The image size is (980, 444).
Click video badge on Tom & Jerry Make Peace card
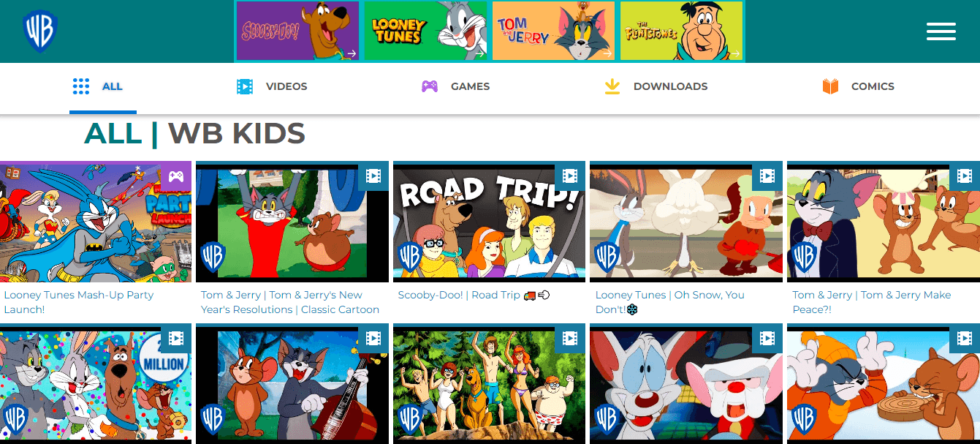(965, 176)
